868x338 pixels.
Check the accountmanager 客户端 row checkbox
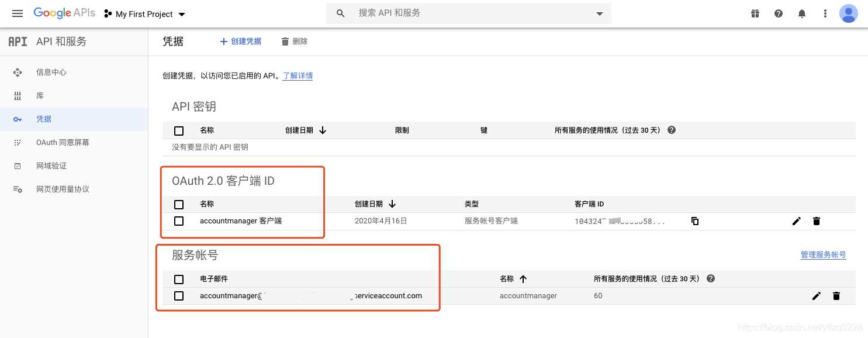point(179,221)
